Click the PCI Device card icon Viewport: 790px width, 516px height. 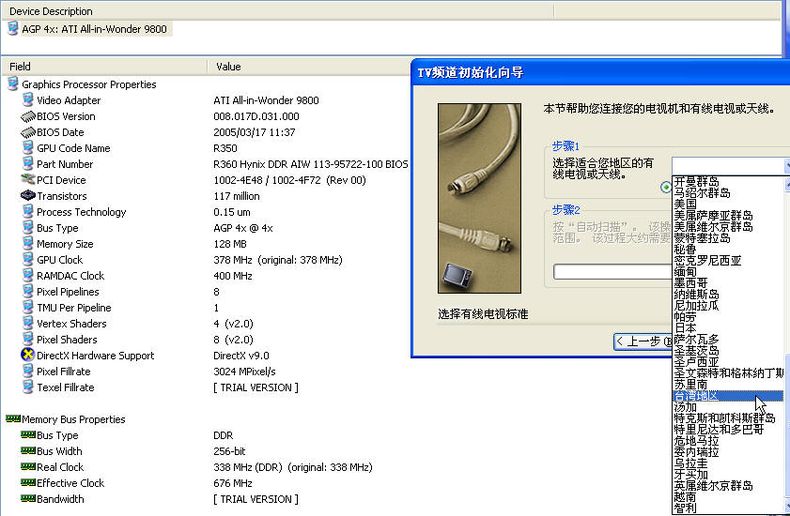[x=28, y=179]
